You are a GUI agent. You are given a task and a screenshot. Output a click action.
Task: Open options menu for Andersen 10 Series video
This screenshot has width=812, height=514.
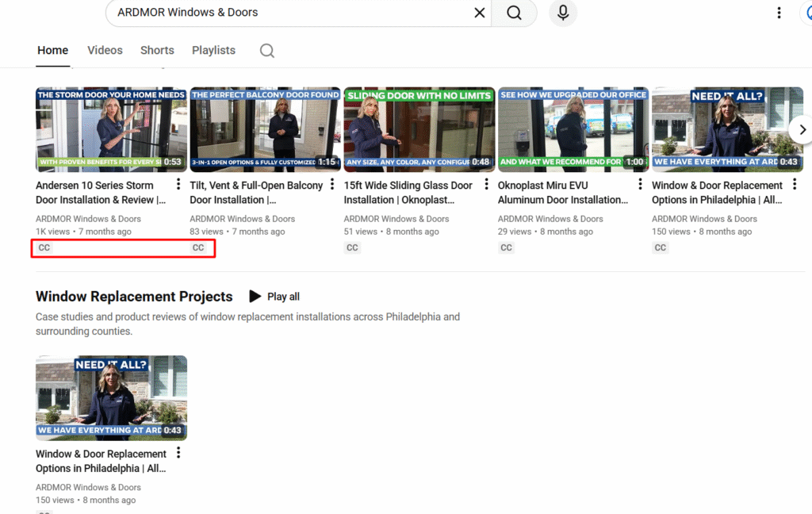coord(178,185)
